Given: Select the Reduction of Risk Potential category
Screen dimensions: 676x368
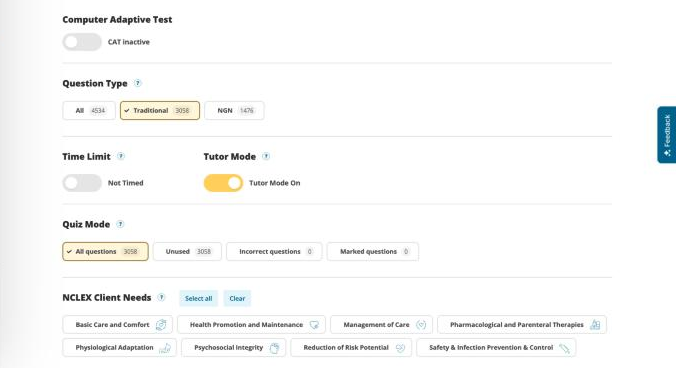Looking at the screenshot, I should coord(351,348).
